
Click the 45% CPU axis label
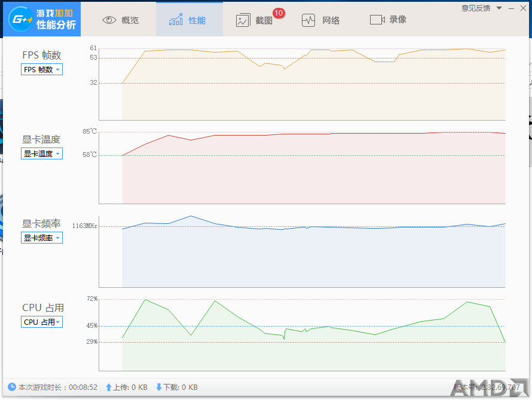coord(92,325)
